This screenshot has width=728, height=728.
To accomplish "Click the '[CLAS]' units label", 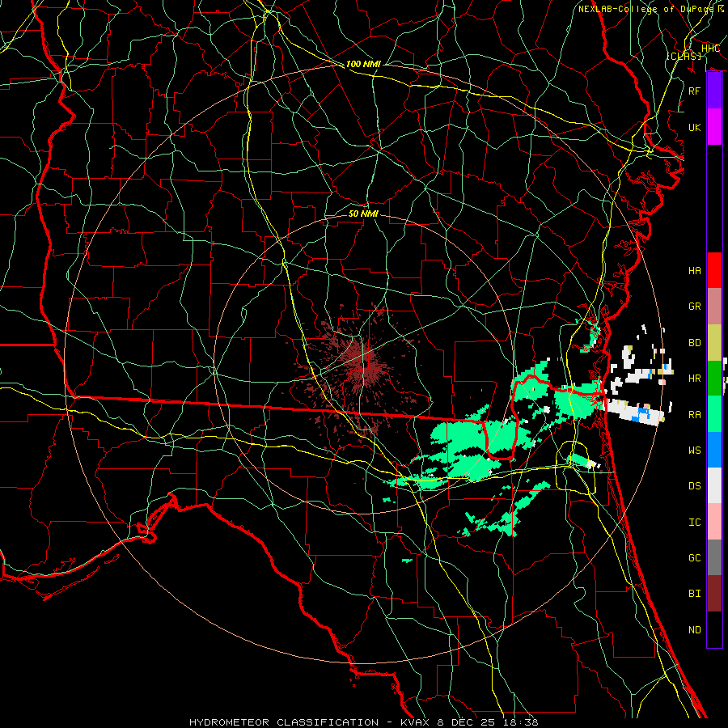I will tap(684, 56).
